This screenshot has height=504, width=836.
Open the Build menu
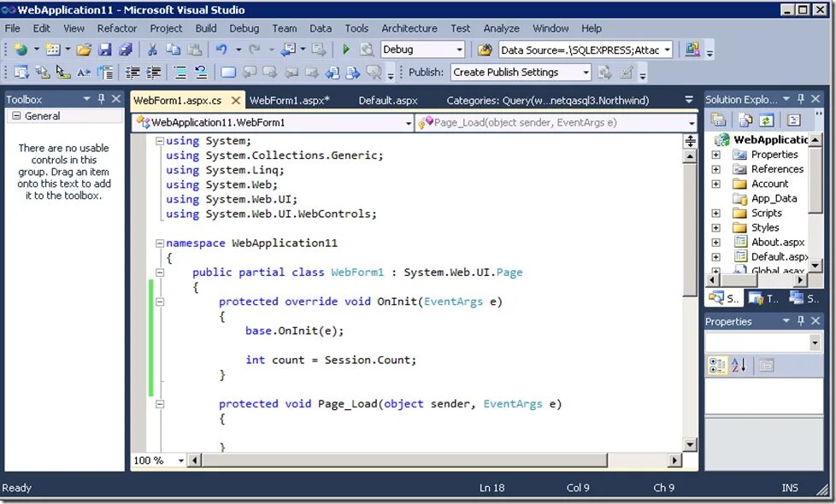pos(206,28)
